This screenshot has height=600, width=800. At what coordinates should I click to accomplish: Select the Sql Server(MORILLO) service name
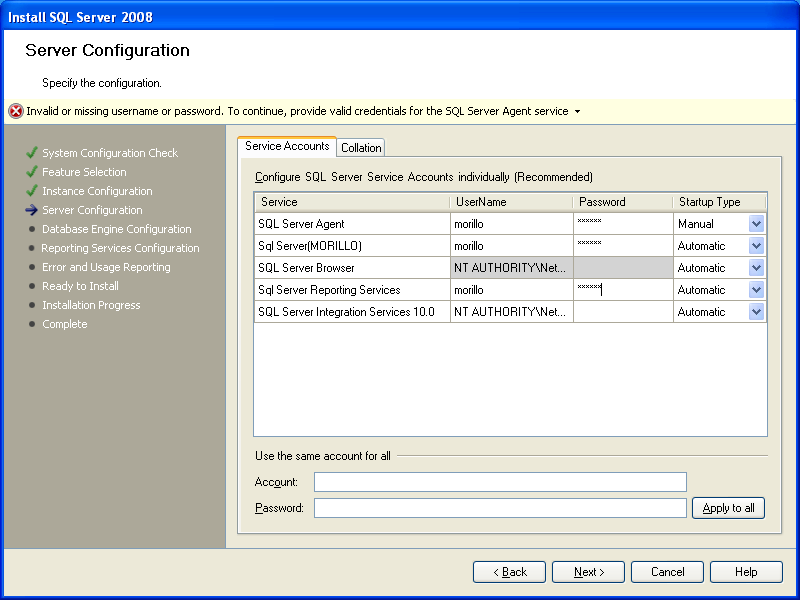(x=310, y=245)
